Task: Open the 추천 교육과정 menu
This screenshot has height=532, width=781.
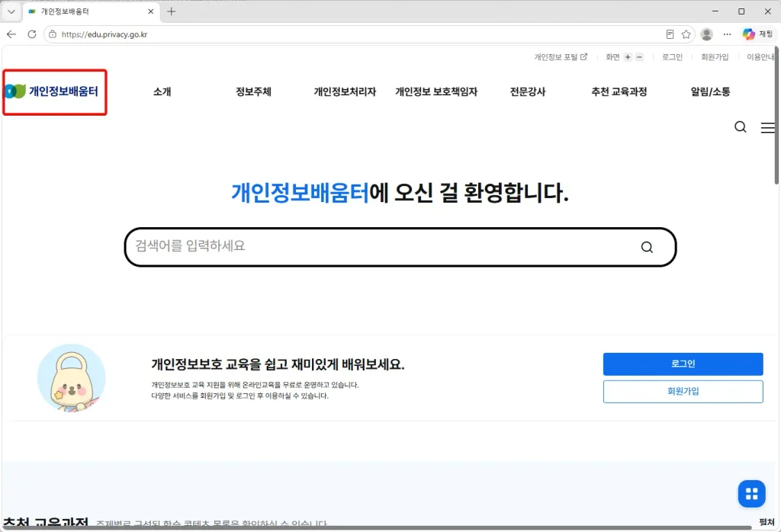Action: 619,91
